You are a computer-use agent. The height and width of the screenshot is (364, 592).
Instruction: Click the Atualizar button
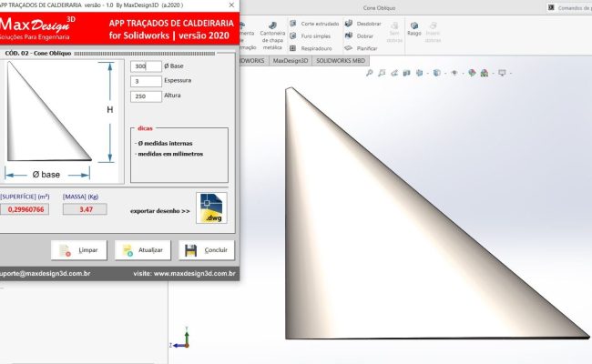point(143,250)
